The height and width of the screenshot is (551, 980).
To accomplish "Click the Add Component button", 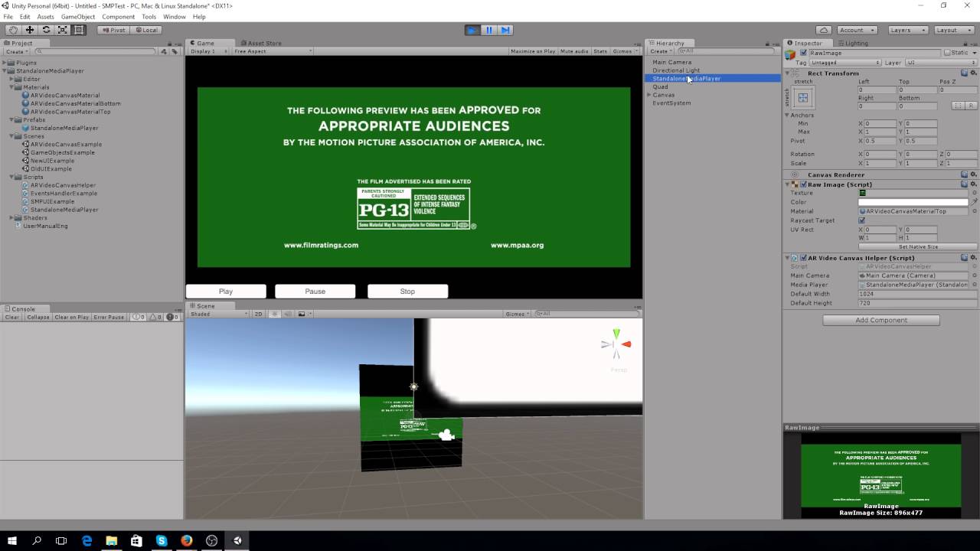I will [x=881, y=320].
